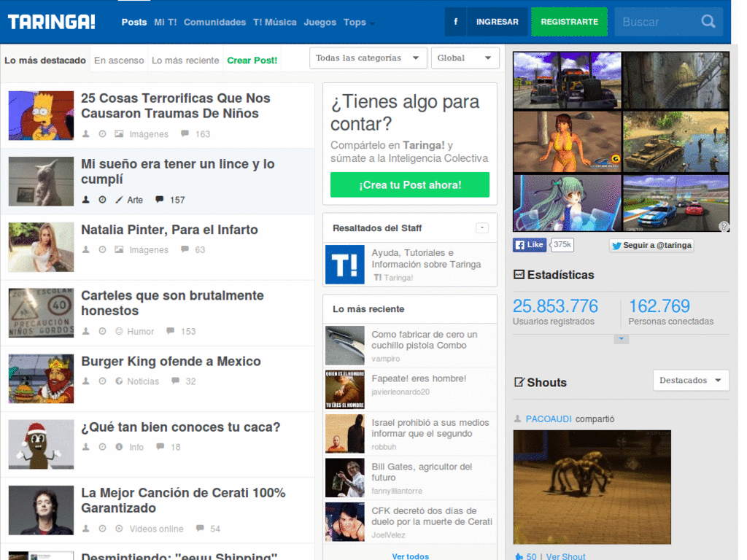Open the Ver todos link

[410, 556]
